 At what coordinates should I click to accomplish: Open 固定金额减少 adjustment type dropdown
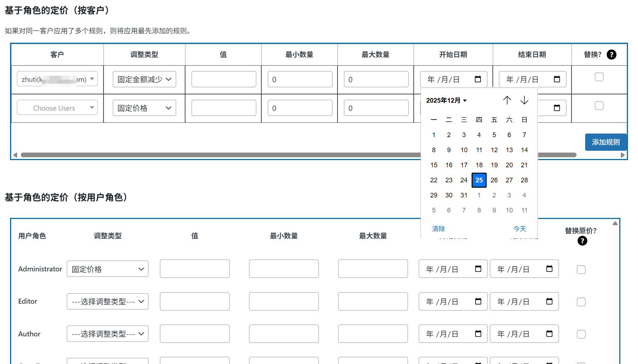(144, 79)
